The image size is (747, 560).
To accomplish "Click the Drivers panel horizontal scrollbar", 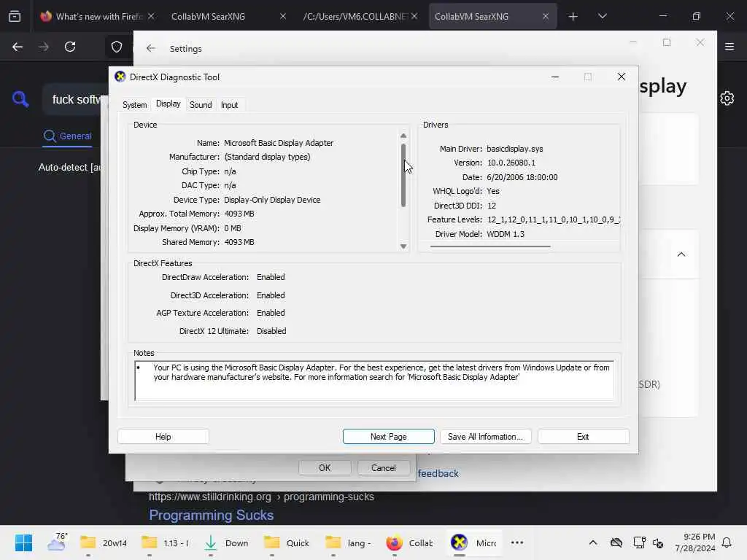I will click(490, 246).
